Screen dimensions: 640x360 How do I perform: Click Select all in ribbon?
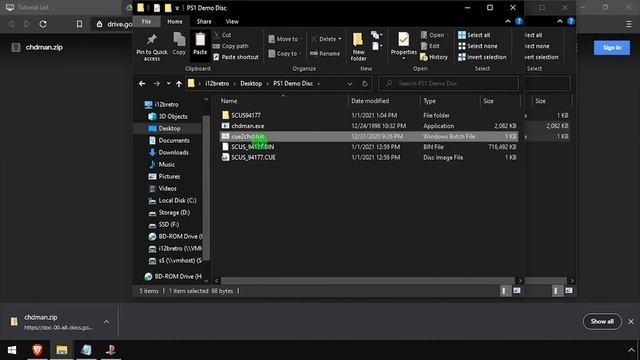pos(474,35)
